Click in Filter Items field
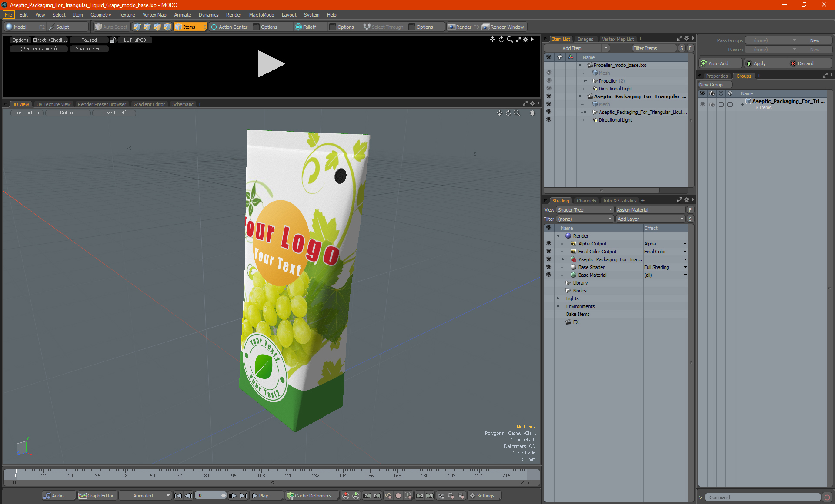The height and width of the screenshot is (504, 835). point(654,48)
